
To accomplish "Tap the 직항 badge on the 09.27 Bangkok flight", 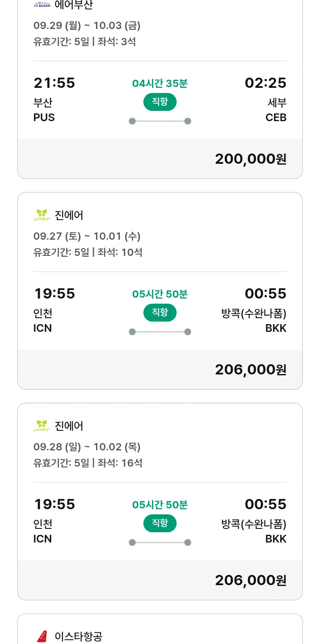I will tap(160, 313).
